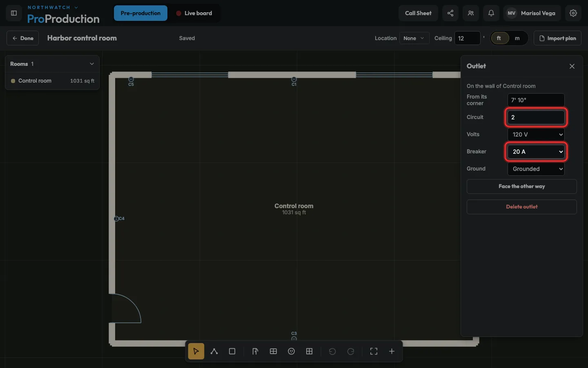Toggle the grid tool icon

(x=309, y=351)
